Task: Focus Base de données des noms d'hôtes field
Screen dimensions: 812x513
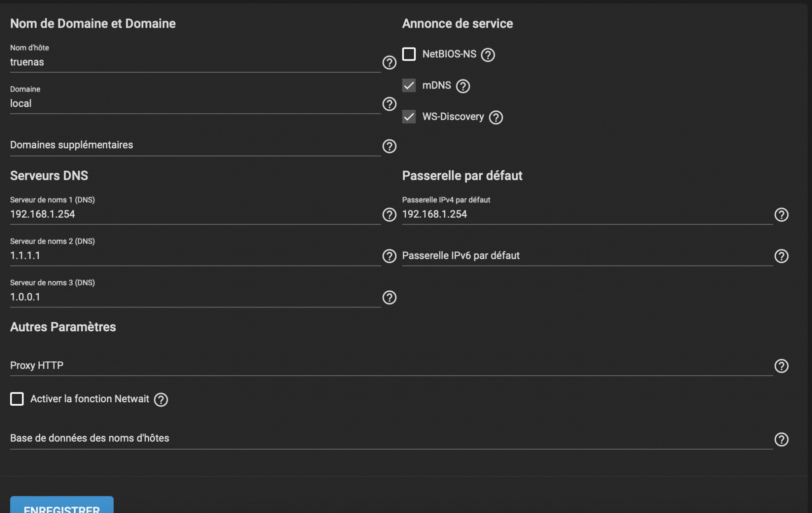Action: point(391,439)
